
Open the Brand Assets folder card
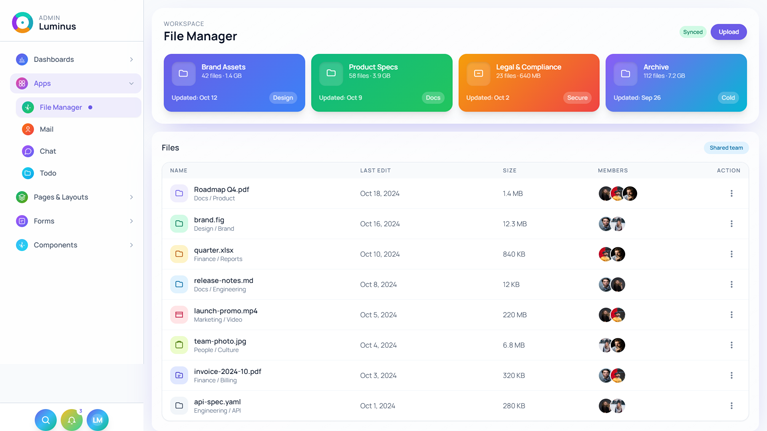[x=234, y=82]
